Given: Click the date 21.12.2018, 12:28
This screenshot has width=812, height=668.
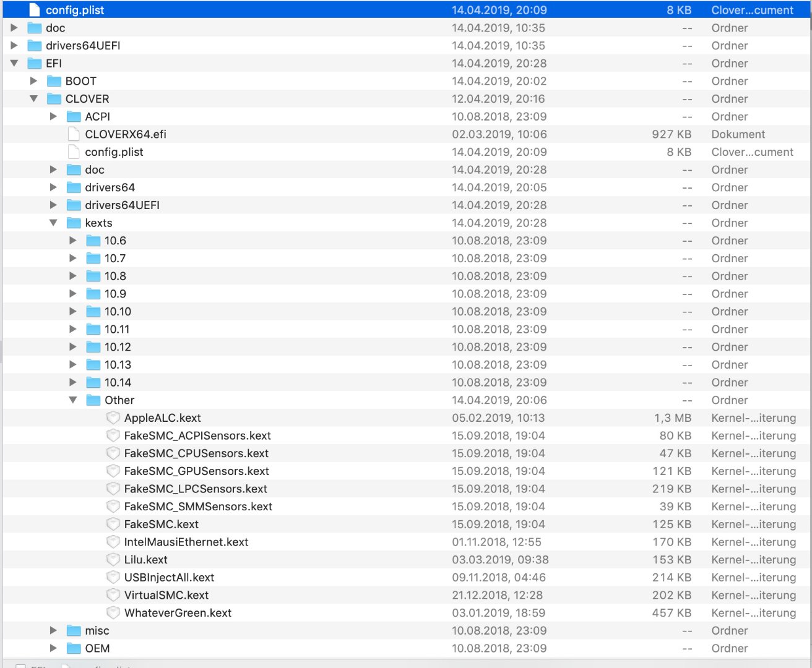Looking at the screenshot, I should (497, 595).
